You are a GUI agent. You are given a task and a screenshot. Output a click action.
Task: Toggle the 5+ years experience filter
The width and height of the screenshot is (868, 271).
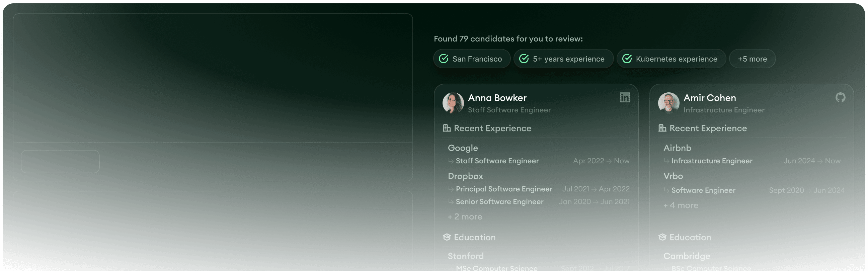[563, 59]
